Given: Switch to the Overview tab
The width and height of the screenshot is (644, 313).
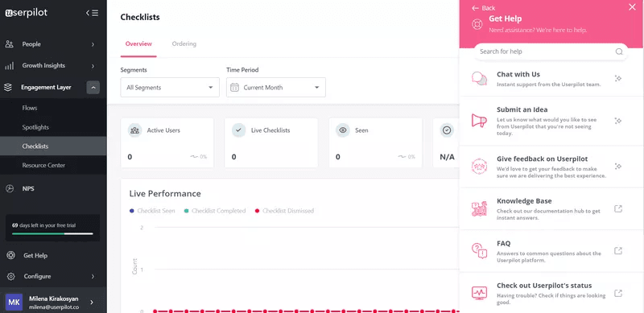Looking at the screenshot, I should (x=138, y=44).
